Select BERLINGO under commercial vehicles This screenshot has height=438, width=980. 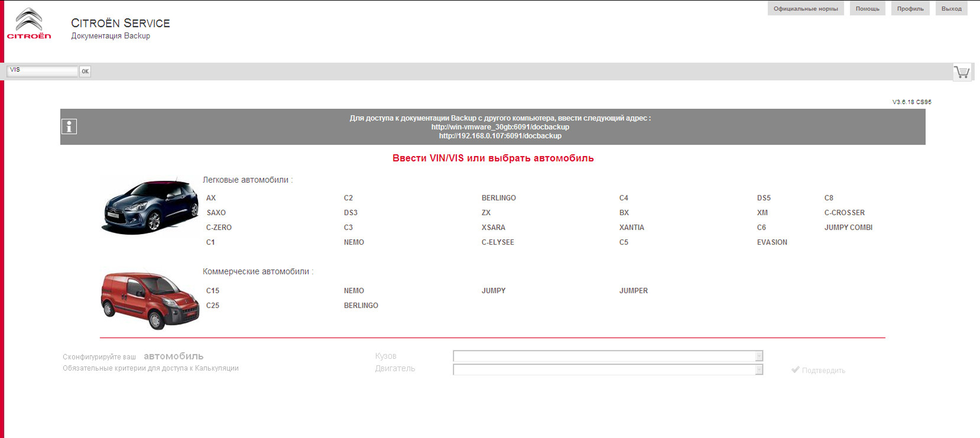(361, 306)
